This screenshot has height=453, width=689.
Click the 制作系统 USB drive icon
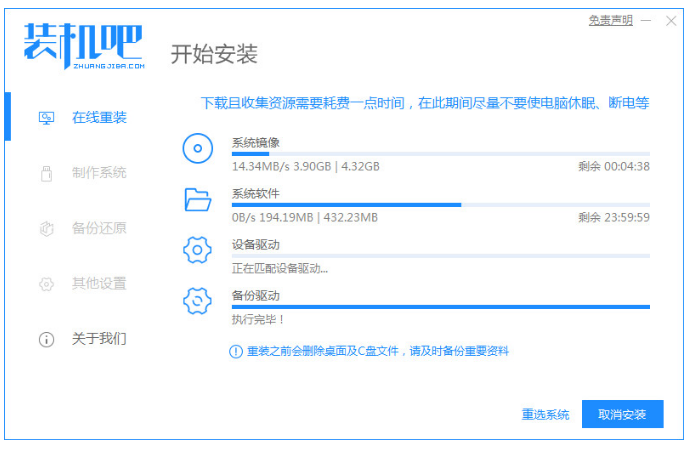click(46, 173)
